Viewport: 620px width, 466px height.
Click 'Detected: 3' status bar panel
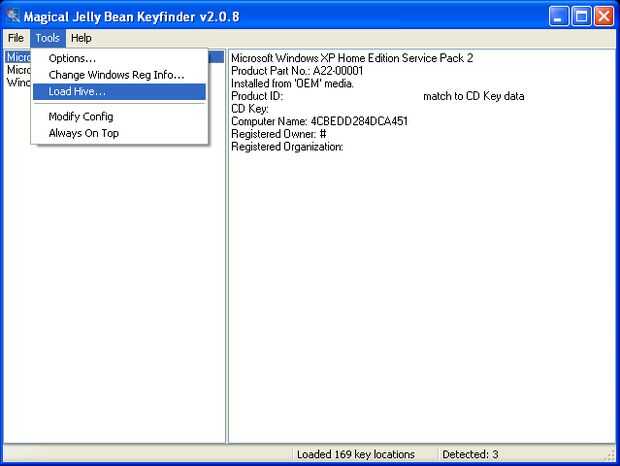point(470,455)
